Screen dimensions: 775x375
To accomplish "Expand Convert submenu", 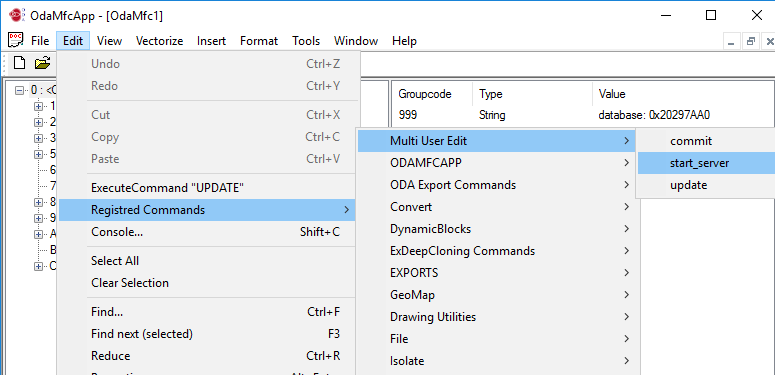I will [498, 207].
